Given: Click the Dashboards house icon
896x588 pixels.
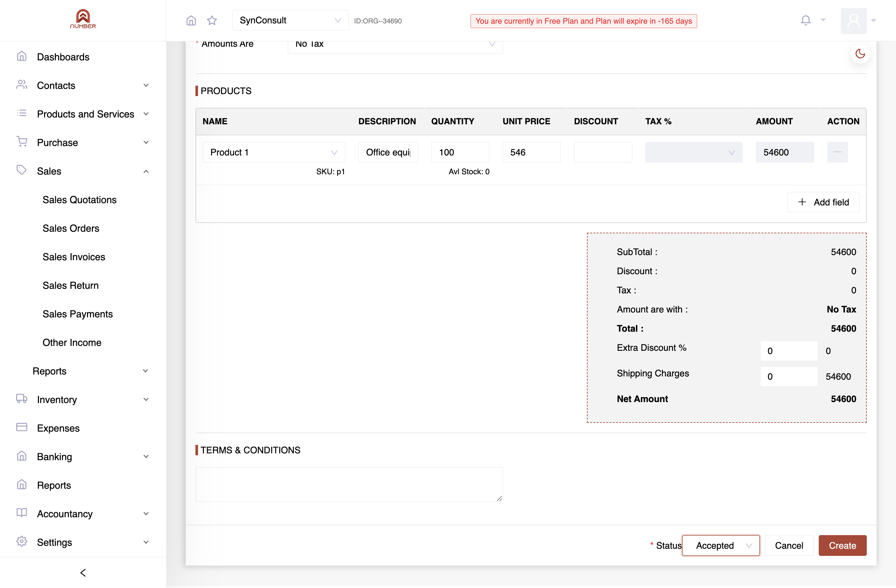Looking at the screenshot, I should (x=22, y=56).
